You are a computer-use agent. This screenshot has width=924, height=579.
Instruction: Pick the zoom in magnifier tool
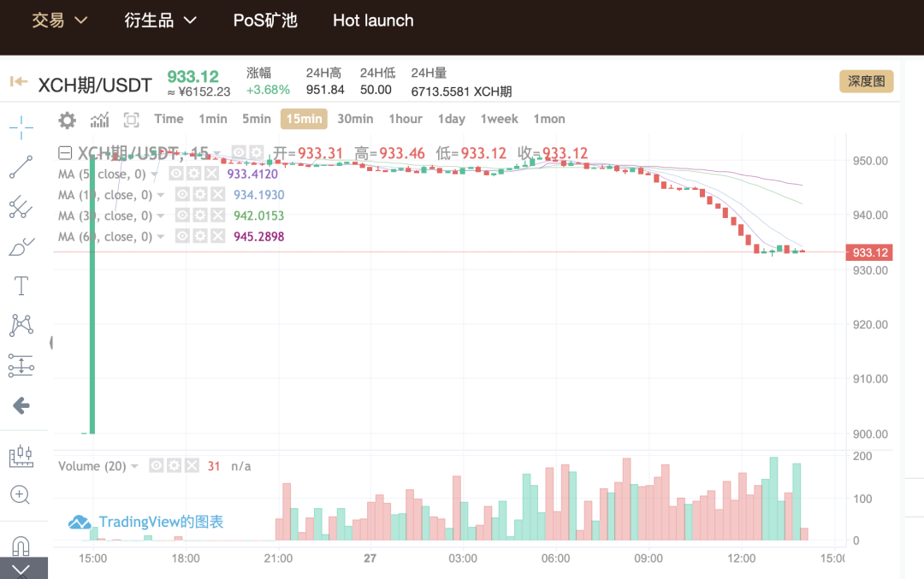click(x=21, y=494)
